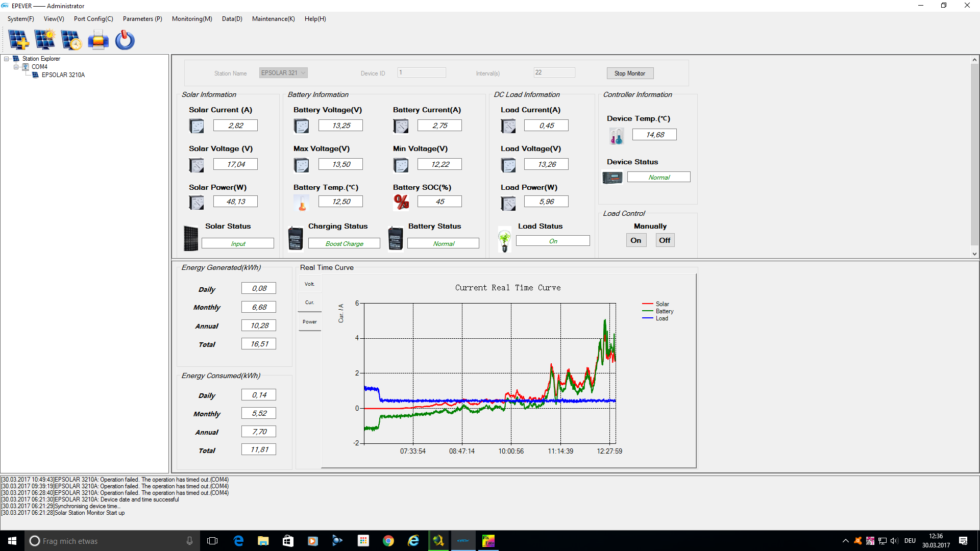Click the solar panel with clock icon
Viewport: 980px width, 551px height.
pos(71,40)
